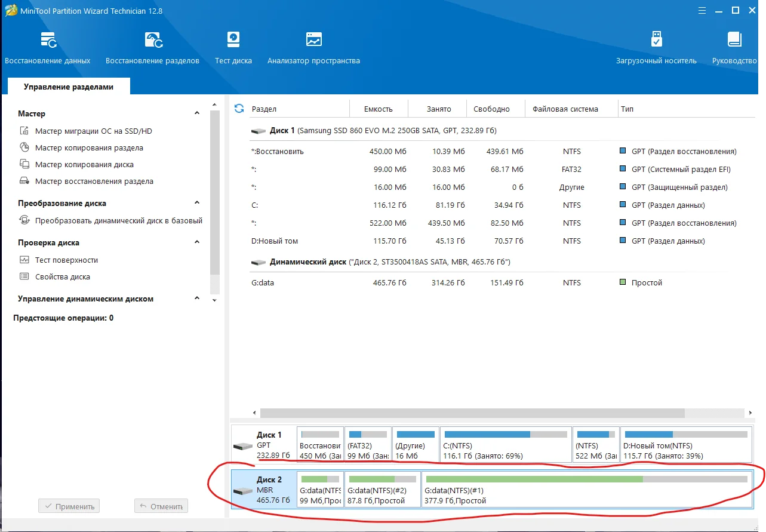766x532 pixels.
Task: Expand the Управление динамическим диском section
Action: [197, 299]
